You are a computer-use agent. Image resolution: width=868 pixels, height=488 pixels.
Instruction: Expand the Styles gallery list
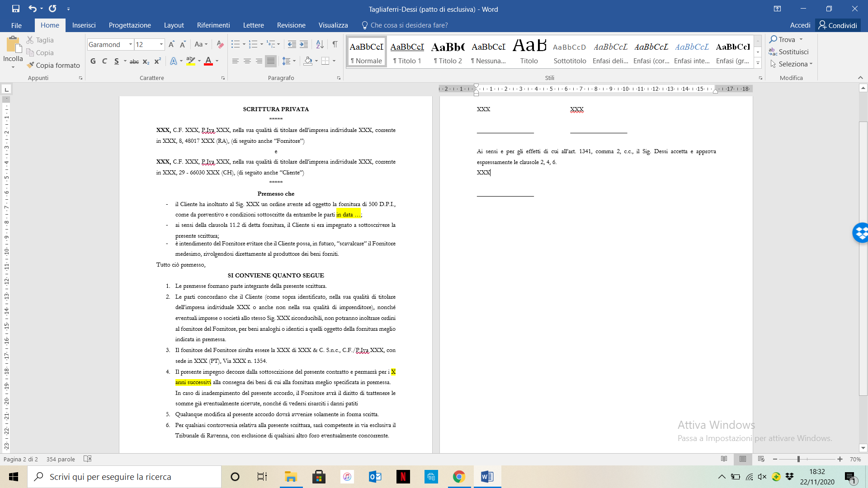coord(758,63)
